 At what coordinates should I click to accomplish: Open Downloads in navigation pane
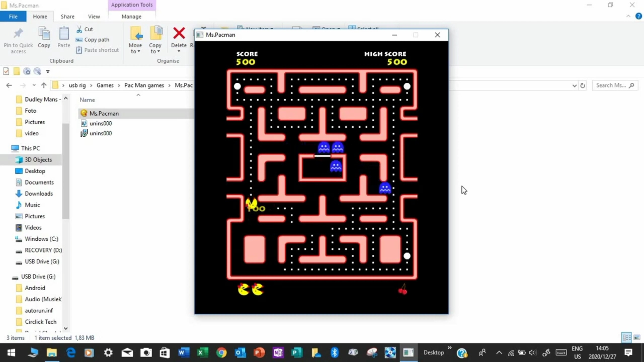click(x=39, y=194)
